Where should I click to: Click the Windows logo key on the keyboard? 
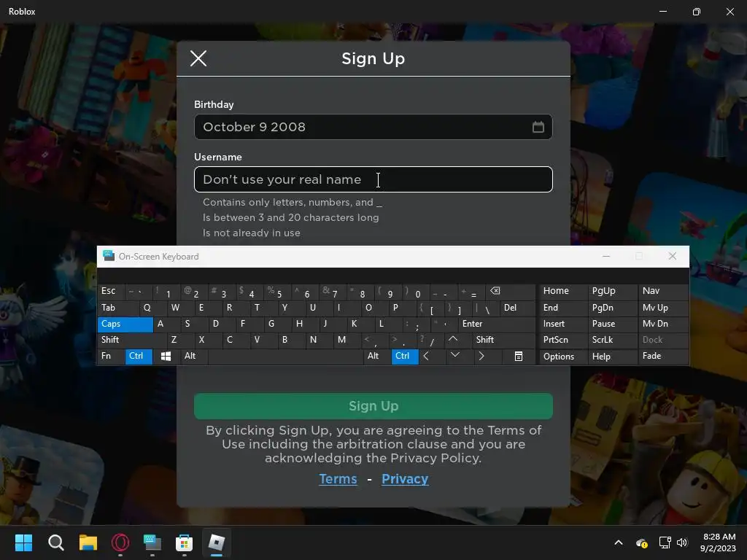pos(166,356)
